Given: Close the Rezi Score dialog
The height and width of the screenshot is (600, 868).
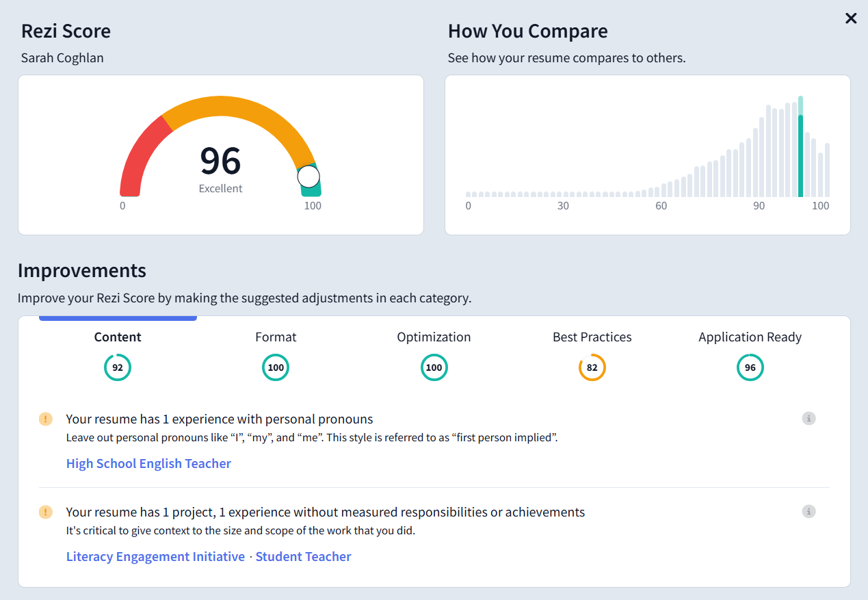Looking at the screenshot, I should pos(850,18).
